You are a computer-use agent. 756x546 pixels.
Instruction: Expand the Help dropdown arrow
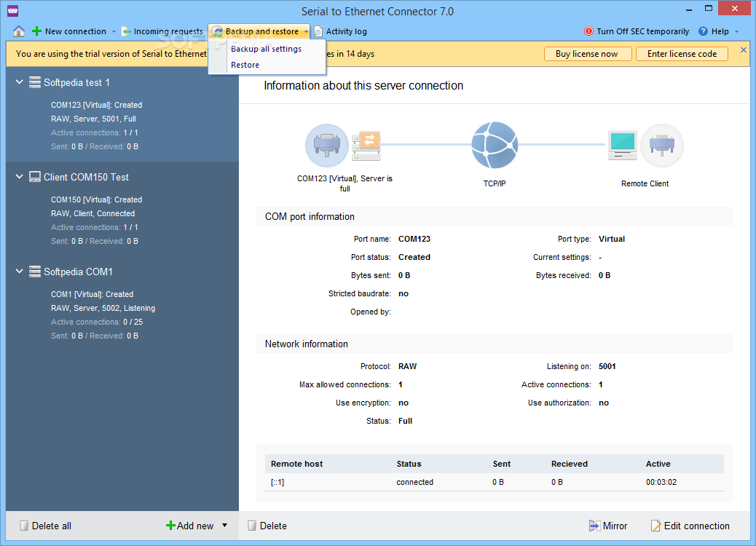737,32
